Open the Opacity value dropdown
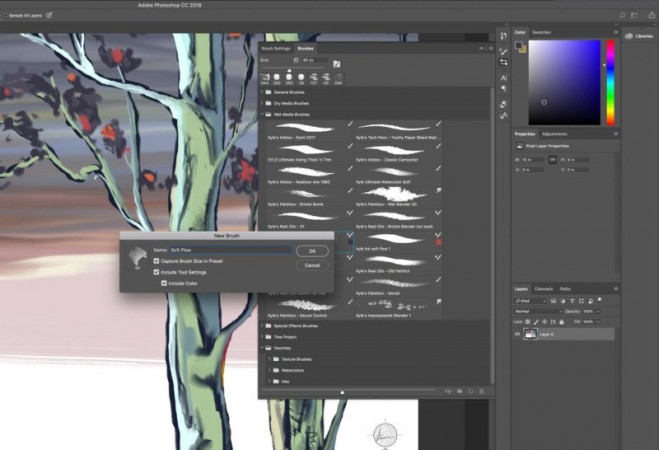Image resolution: width=659 pixels, height=450 pixels. coord(598,311)
